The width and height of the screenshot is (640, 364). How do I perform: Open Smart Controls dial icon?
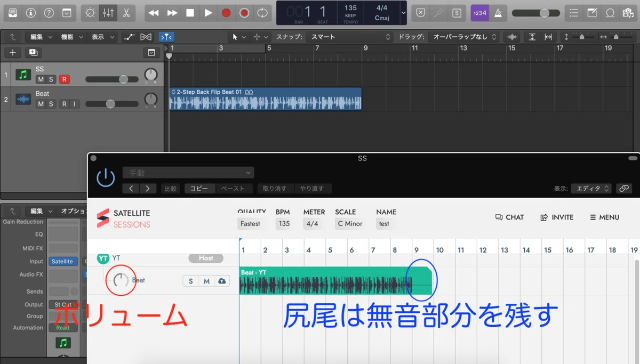click(90, 12)
